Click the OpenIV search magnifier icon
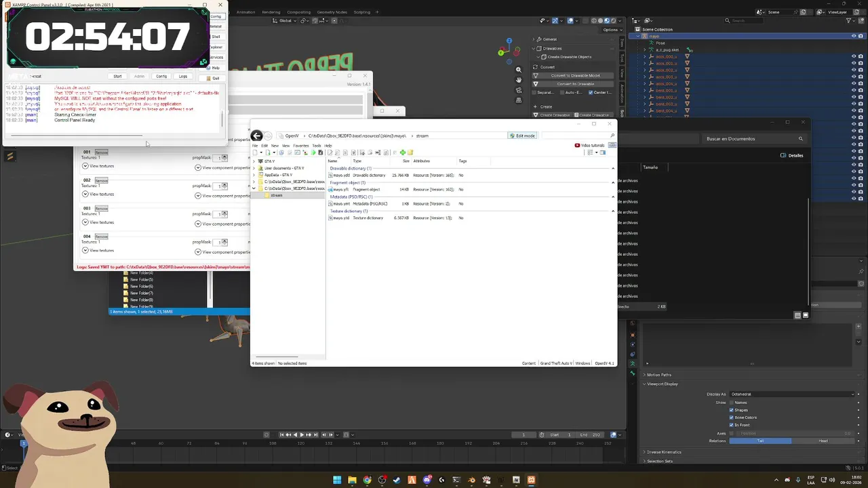The image size is (868, 488). pos(612,136)
